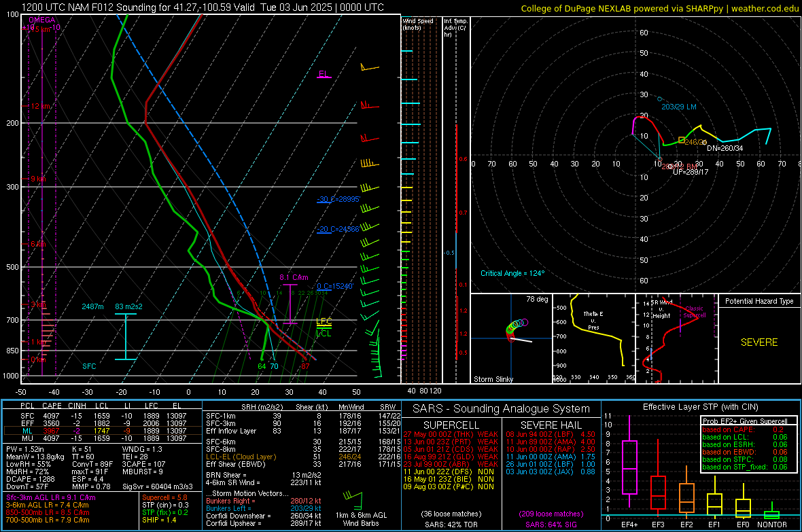Click the 83 m2s2 effective SRH label
Viewport: 802px width, 532px height.
(129, 306)
